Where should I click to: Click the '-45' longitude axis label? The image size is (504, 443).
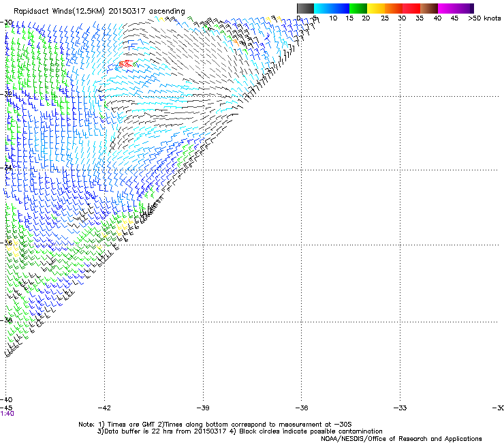coord(6,408)
